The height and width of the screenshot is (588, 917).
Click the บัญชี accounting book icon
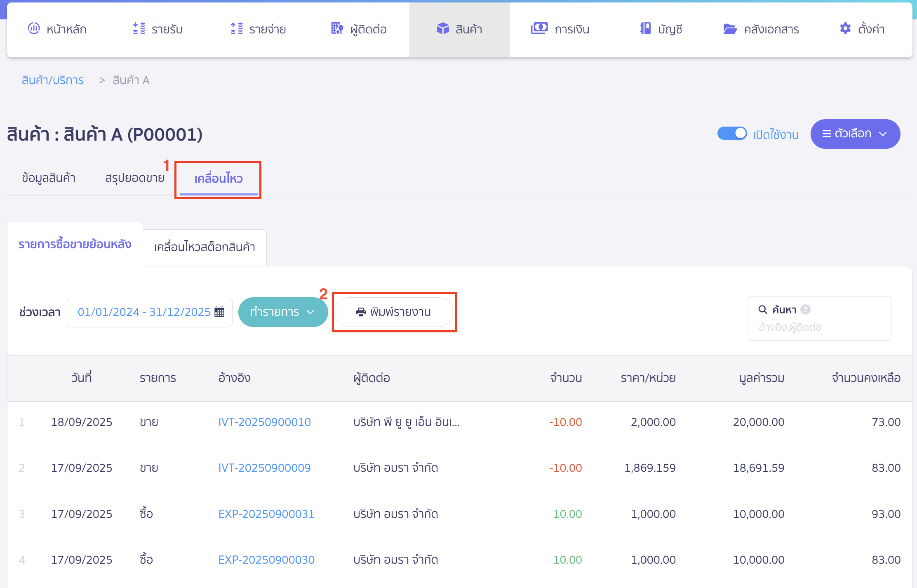point(645,28)
